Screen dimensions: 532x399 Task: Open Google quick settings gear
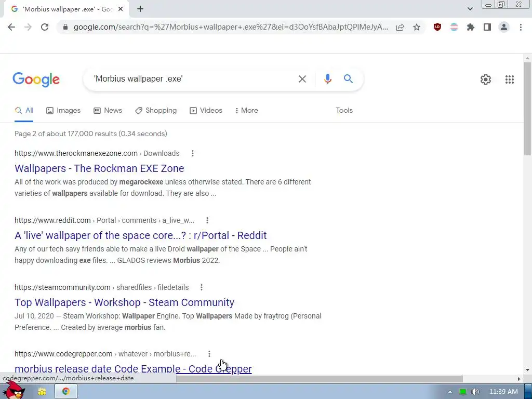[486, 79]
